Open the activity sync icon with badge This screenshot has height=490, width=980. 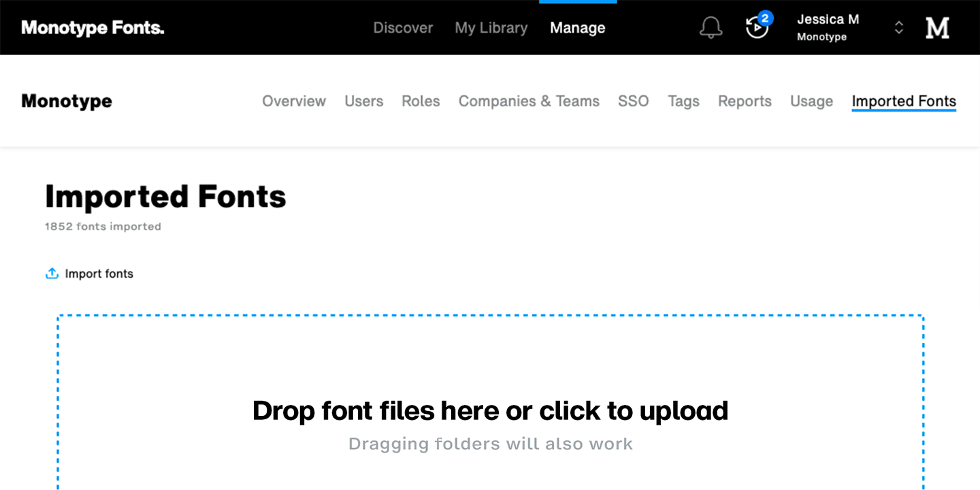pos(757,27)
